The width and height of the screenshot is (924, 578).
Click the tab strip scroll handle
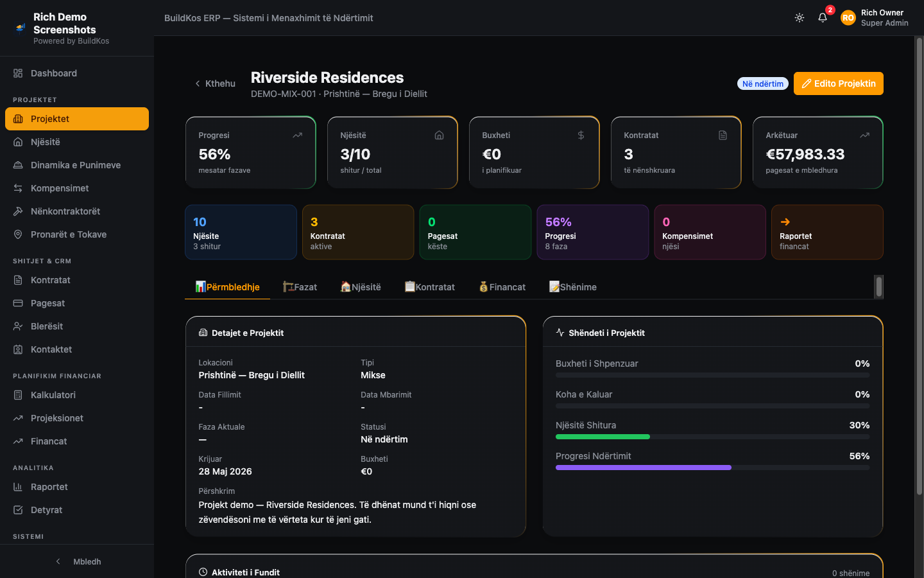(879, 287)
